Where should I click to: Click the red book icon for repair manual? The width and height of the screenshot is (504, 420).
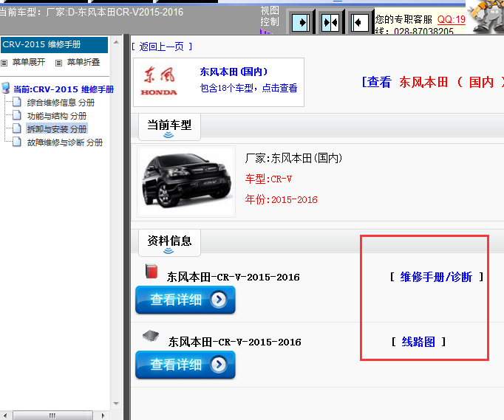151,271
